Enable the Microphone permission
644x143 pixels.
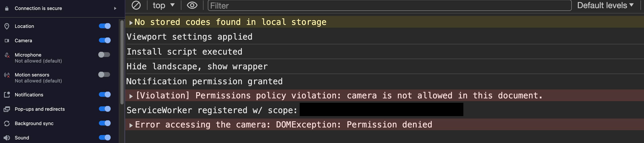coord(104,54)
